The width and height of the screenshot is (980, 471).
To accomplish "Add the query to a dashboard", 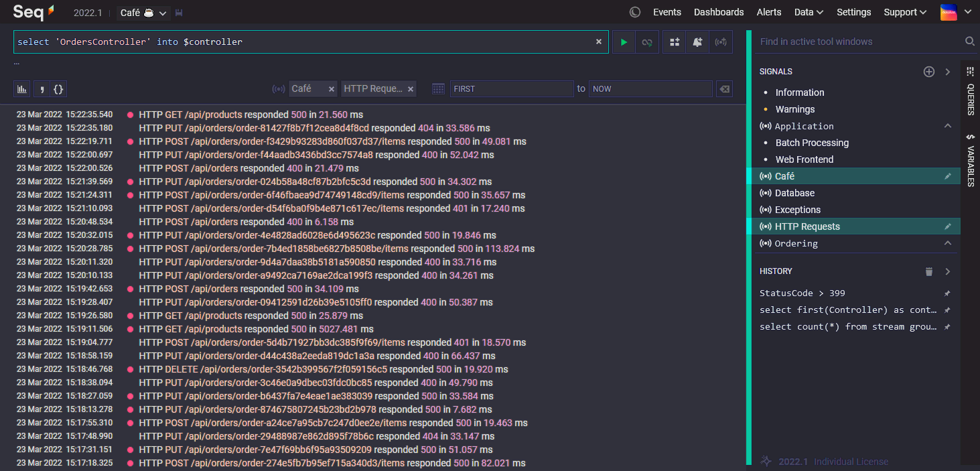I will coord(675,42).
